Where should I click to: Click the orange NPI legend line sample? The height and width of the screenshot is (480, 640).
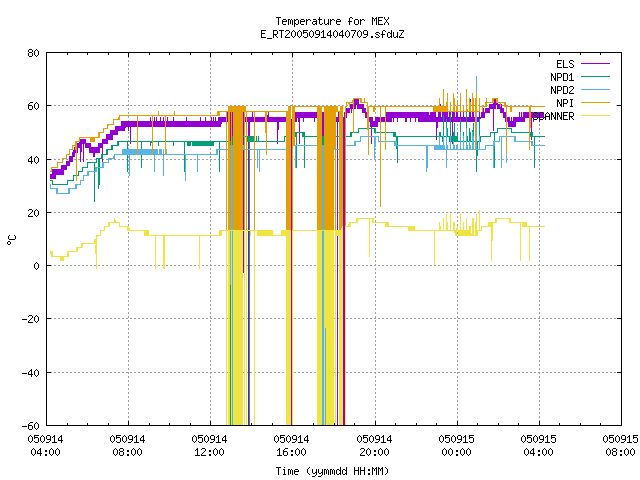click(595, 102)
